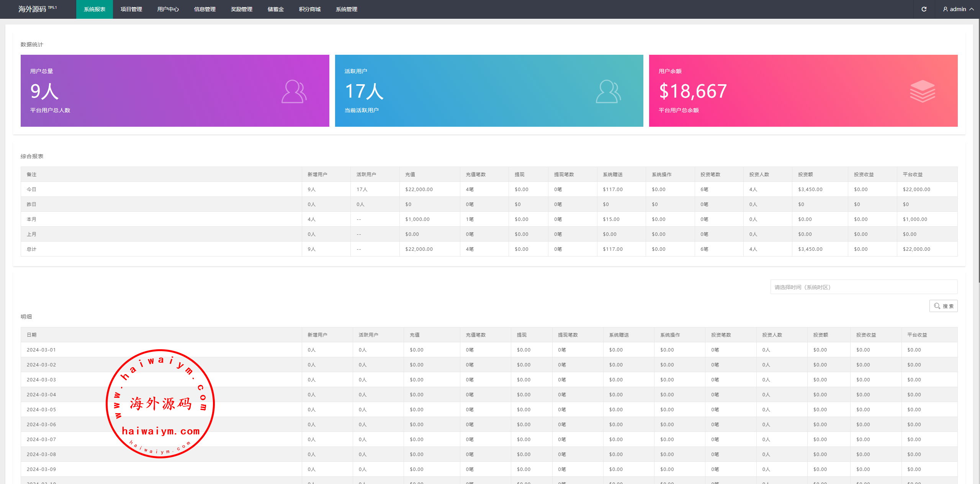Click the admin user avatar icon
The height and width of the screenshot is (484, 980).
pos(945,9)
